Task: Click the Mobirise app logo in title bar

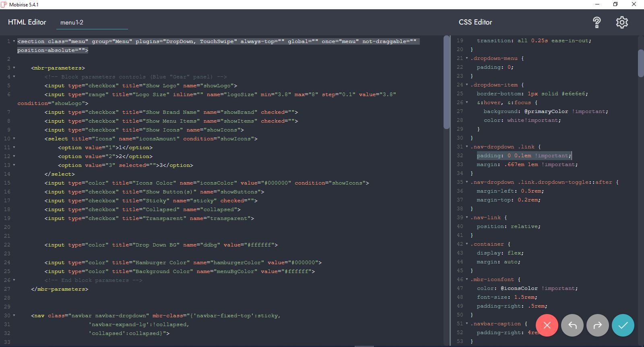Action: [x=4, y=4]
